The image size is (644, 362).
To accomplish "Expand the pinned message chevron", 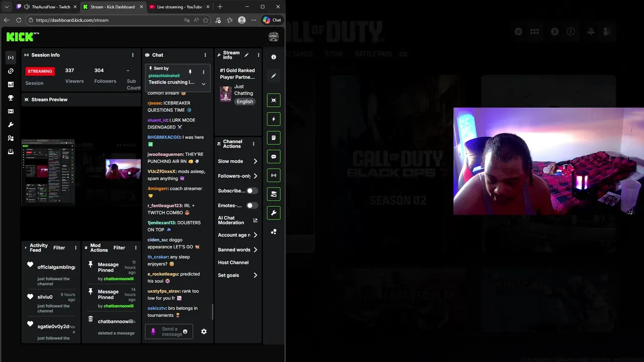I will [x=203, y=84].
